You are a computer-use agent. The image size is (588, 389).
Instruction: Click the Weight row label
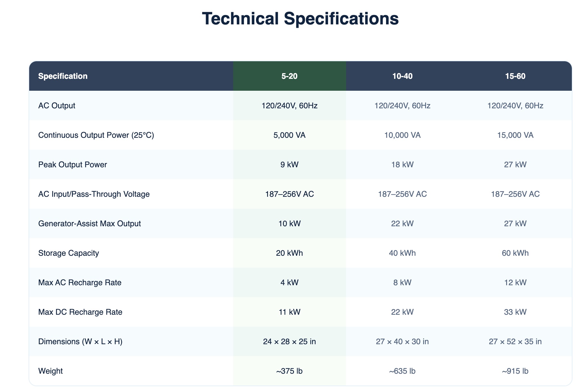pyautogui.click(x=50, y=371)
